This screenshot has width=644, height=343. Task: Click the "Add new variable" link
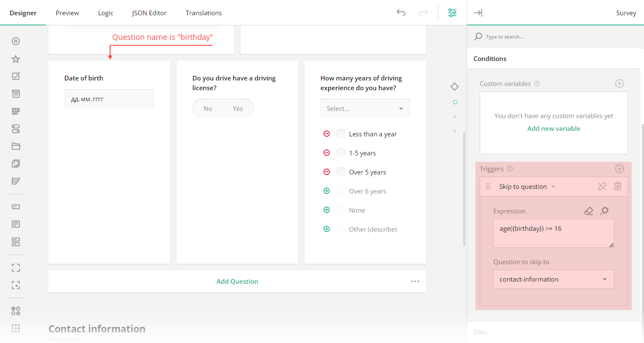(x=553, y=128)
